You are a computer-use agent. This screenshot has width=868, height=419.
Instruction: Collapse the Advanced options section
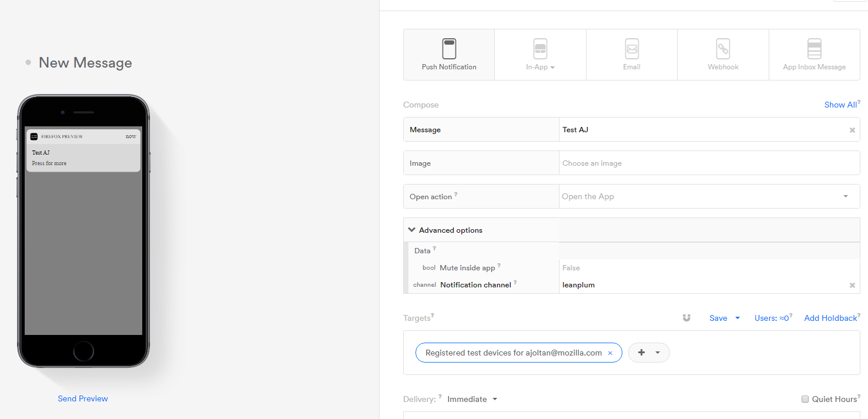[x=445, y=230]
